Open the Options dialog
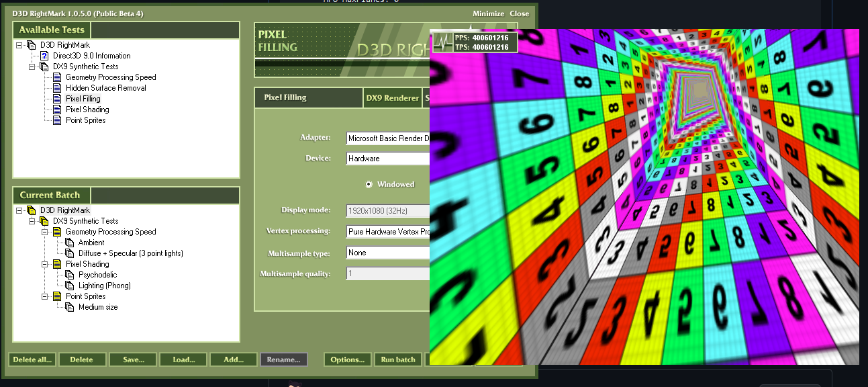 [x=347, y=359]
